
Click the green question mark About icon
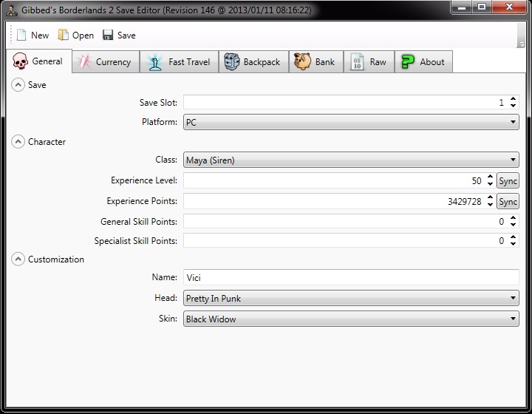408,62
